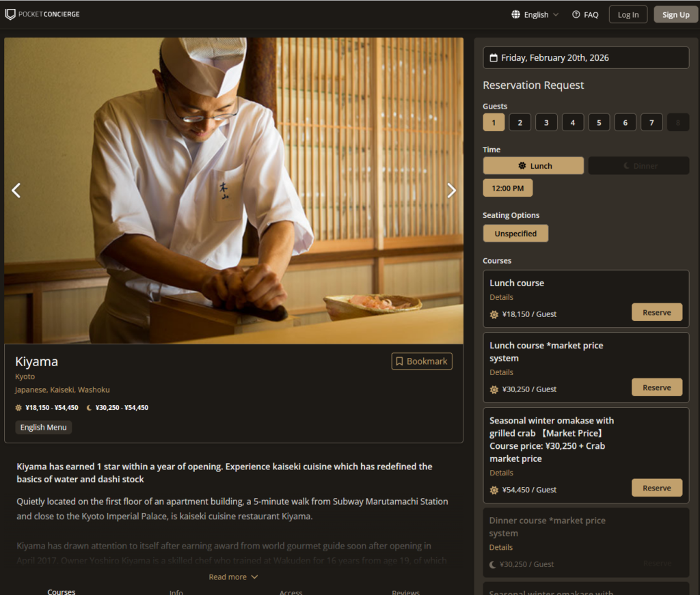Viewport: 700px width, 595px height.
Task: Click the sun icon on Lunch button
Action: 522,166
